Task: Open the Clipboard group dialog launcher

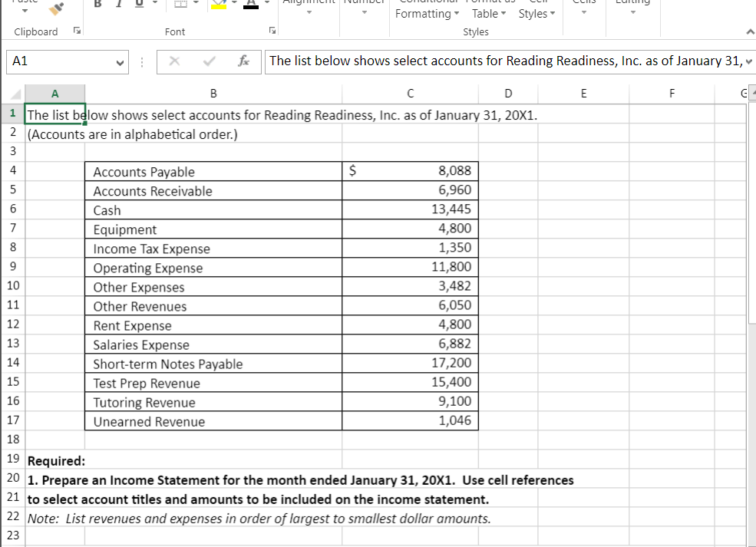Action: pyautogui.click(x=76, y=31)
